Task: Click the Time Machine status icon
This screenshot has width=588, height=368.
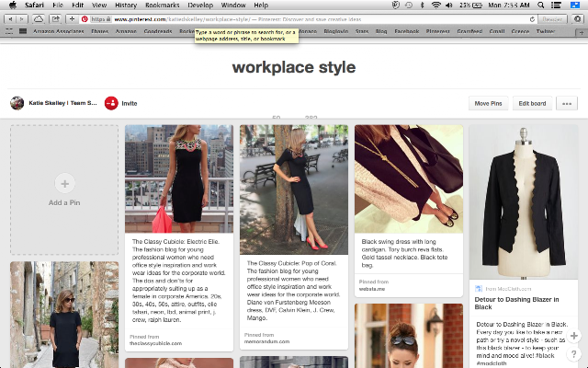Action: [409, 5]
